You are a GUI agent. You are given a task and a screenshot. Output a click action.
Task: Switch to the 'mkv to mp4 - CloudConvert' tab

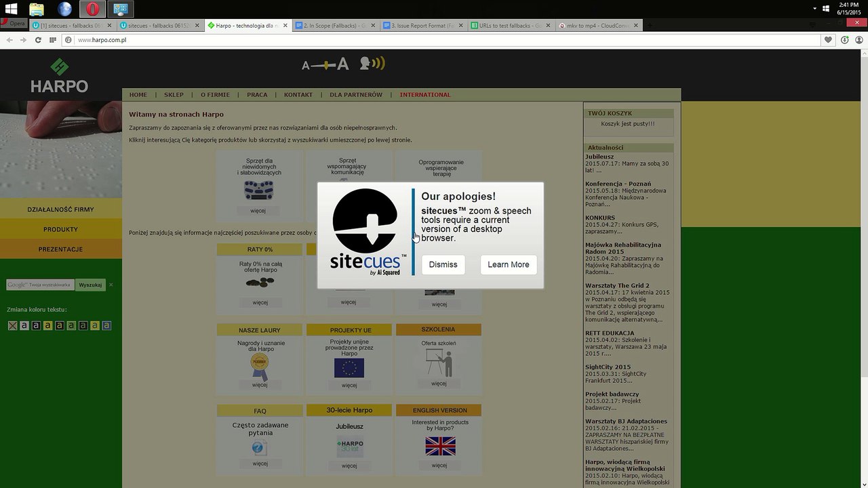coord(598,26)
